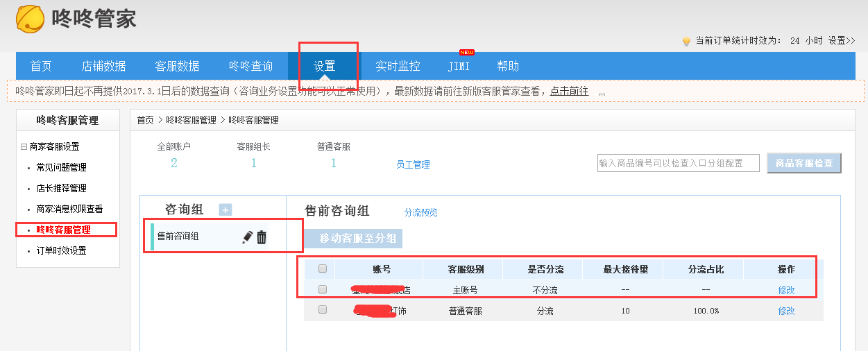Collapse the 商家客服设置 tree node

pos(24,147)
